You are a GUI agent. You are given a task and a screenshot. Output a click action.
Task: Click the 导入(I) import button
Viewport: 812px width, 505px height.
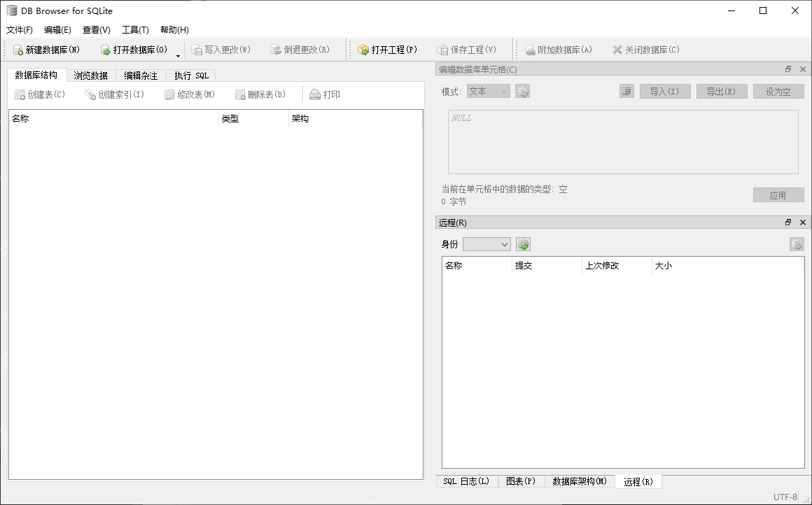pos(664,92)
